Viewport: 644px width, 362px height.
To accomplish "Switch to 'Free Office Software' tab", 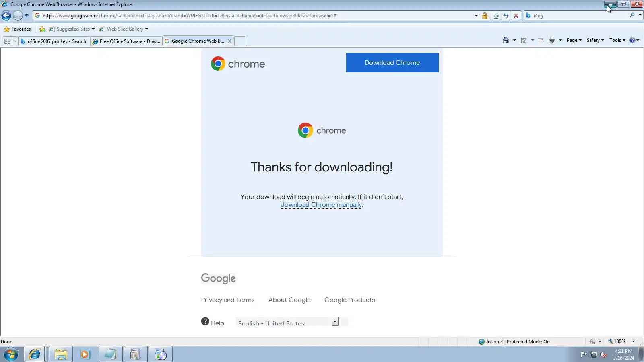I will tap(126, 41).
